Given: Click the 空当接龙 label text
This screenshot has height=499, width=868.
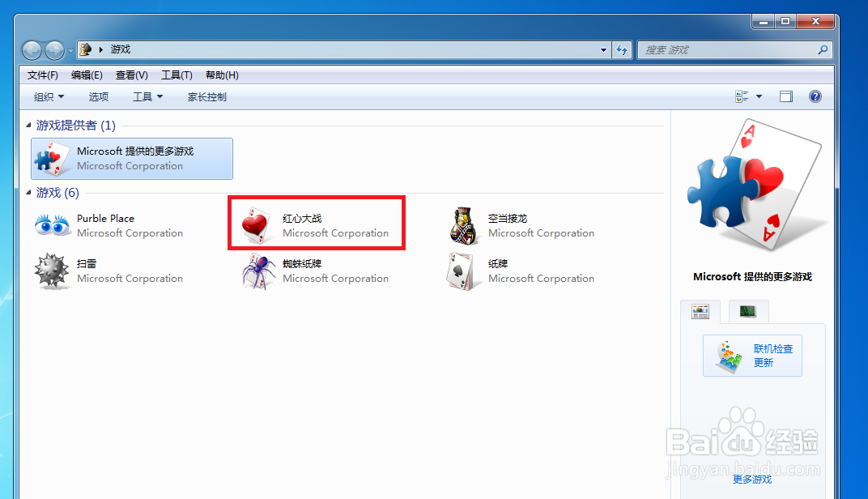Looking at the screenshot, I should tap(508, 219).
